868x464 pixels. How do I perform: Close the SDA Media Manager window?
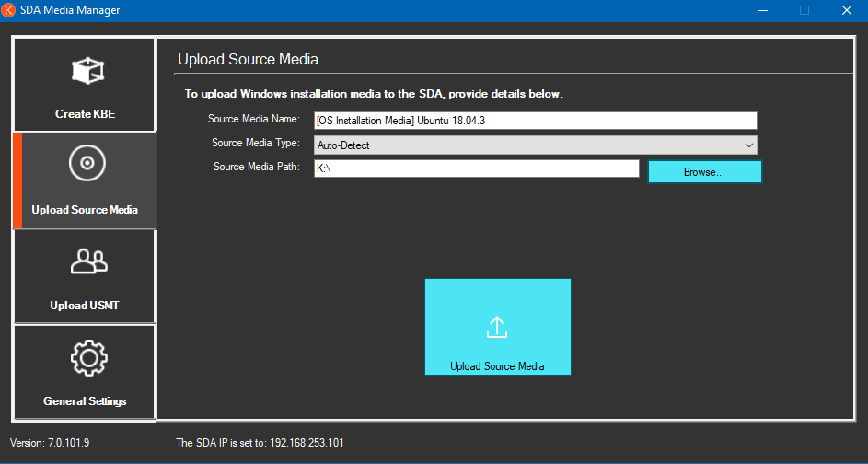pyautogui.click(x=846, y=10)
